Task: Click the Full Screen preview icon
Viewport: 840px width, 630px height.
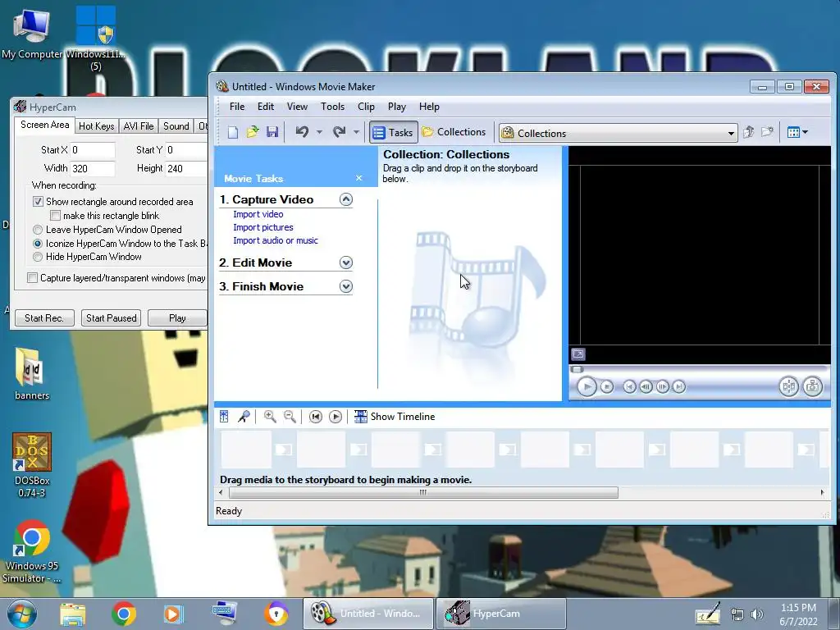Action: 578,354
